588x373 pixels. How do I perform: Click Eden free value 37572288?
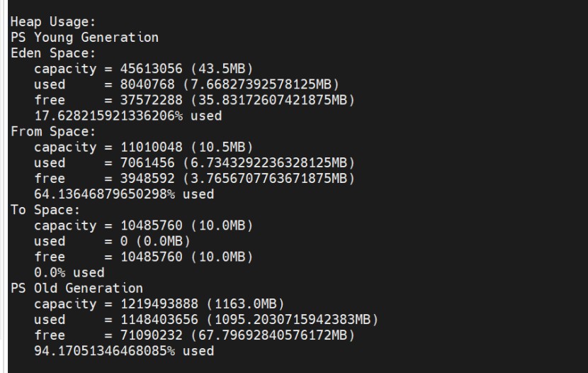pyautogui.click(x=151, y=100)
